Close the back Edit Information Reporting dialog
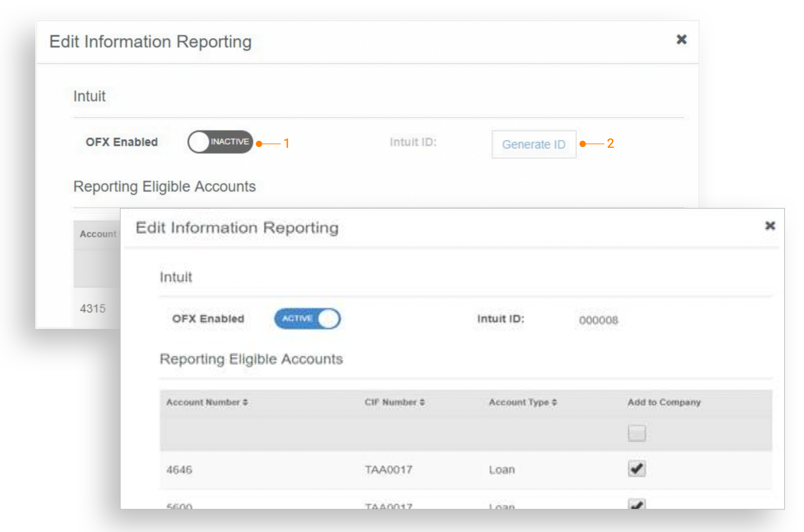Viewport: 804px width, 532px height. coord(681,40)
